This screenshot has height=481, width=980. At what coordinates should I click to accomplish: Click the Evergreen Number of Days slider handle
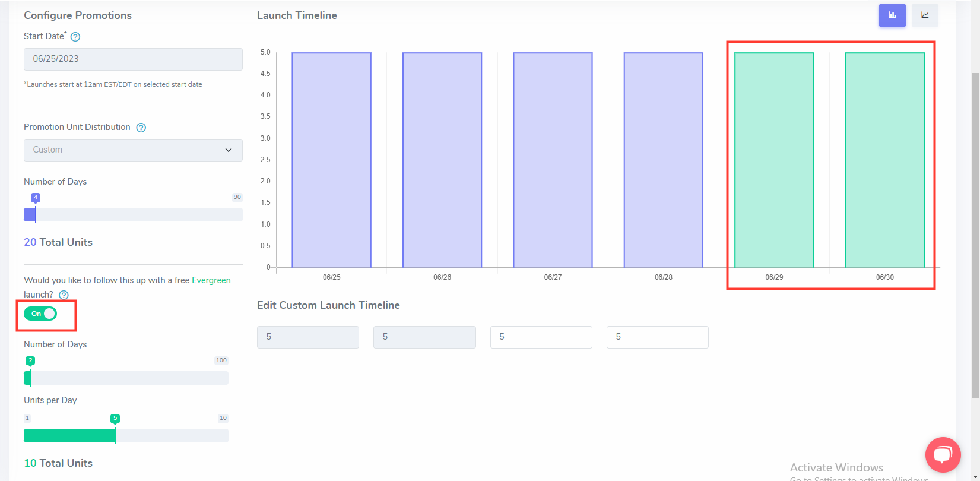30,378
